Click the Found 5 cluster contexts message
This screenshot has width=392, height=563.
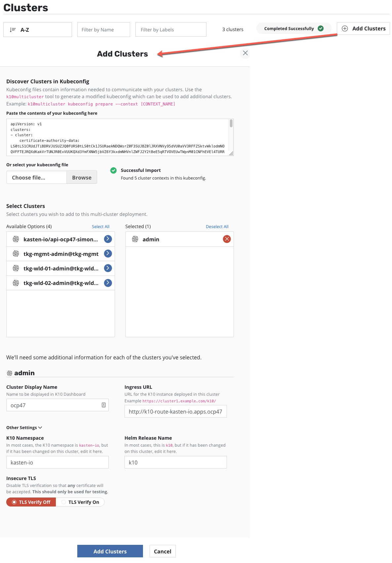pyautogui.click(x=163, y=178)
